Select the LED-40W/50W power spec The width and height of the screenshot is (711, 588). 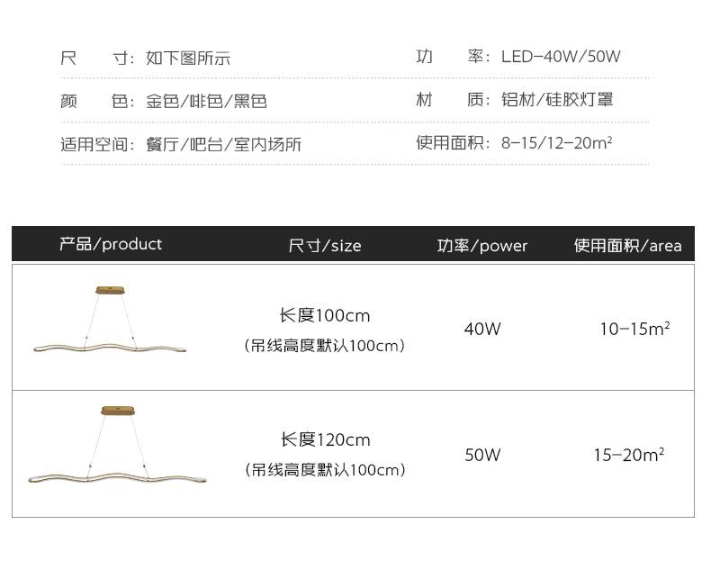coord(561,57)
